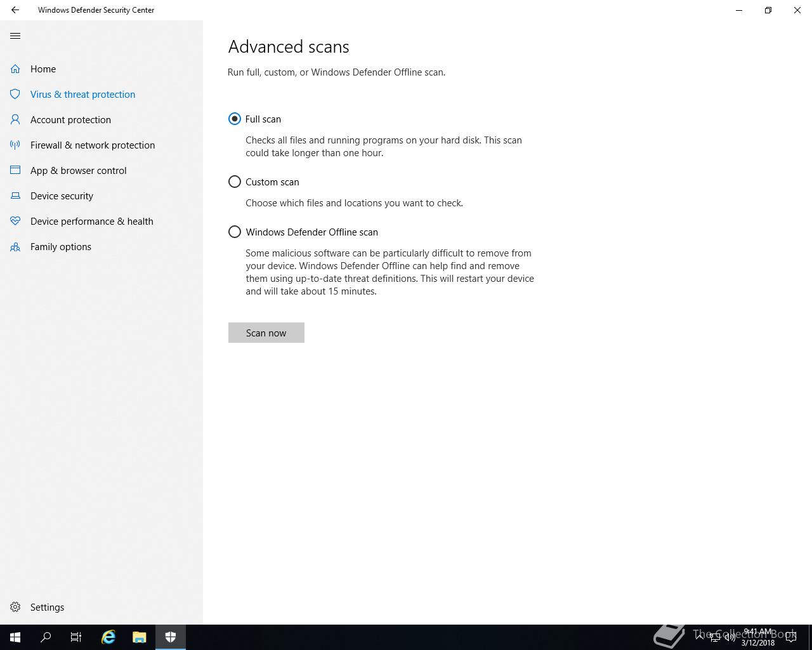Select Windows Defender Offline scan radio button
The image size is (812, 650).
(235, 232)
